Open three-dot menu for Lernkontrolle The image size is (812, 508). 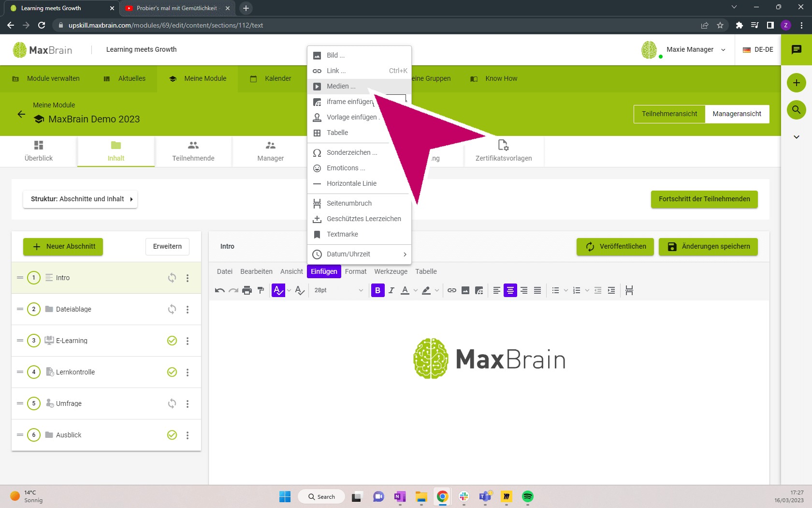tap(188, 373)
